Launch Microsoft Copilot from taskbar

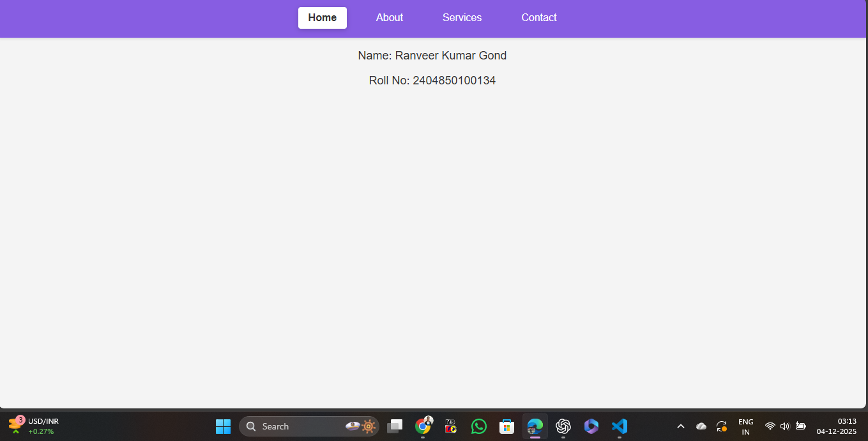coord(591,426)
